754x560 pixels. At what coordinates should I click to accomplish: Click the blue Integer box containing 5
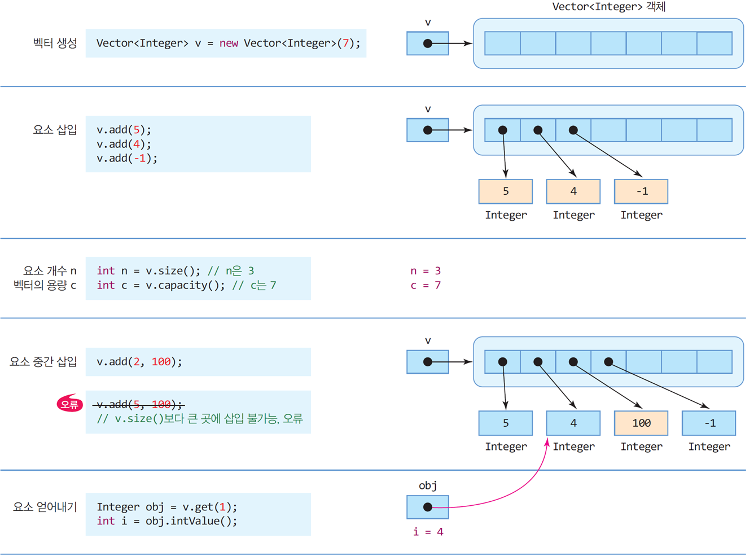pos(506,423)
